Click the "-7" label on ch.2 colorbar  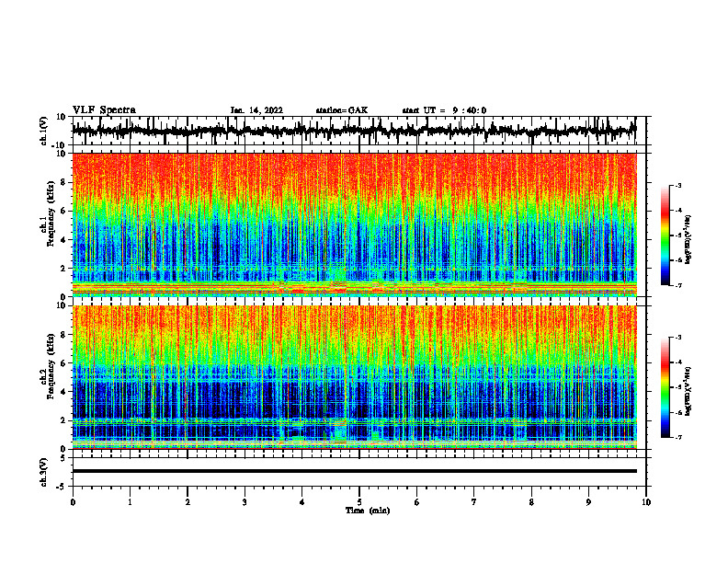click(677, 437)
